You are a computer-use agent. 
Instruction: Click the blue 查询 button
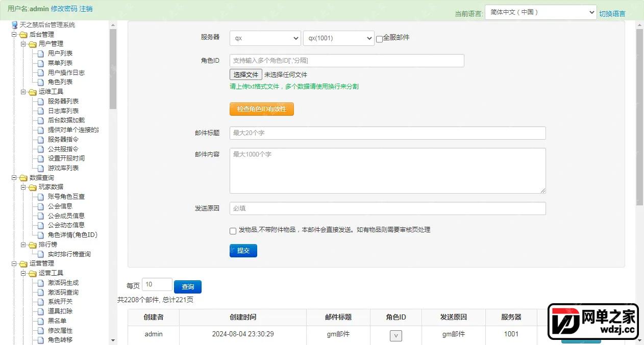pos(188,287)
